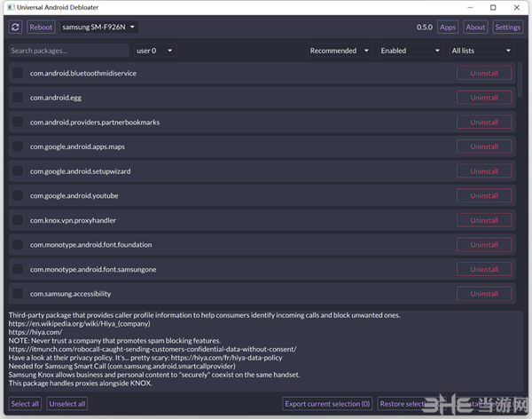Select the com.knox.vpn.proxyhandler package name
532x419 pixels.
(x=73, y=220)
